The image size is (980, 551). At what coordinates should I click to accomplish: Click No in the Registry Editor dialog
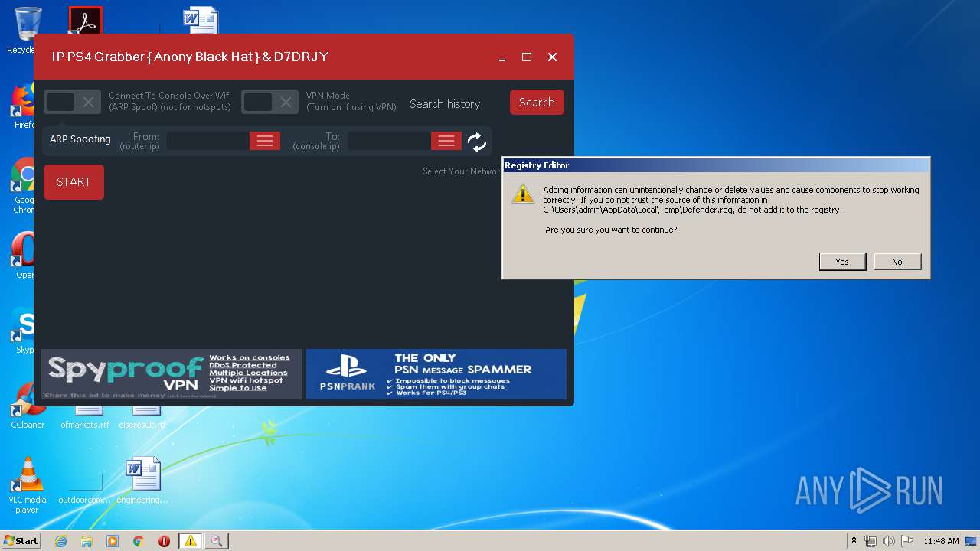897,262
